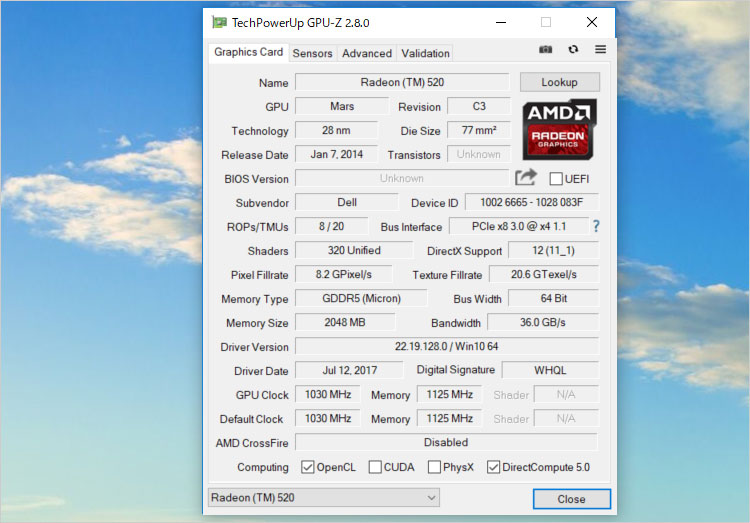Click the GPU Clock row Memory 1125 MHz field

pyautogui.click(x=450, y=394)
